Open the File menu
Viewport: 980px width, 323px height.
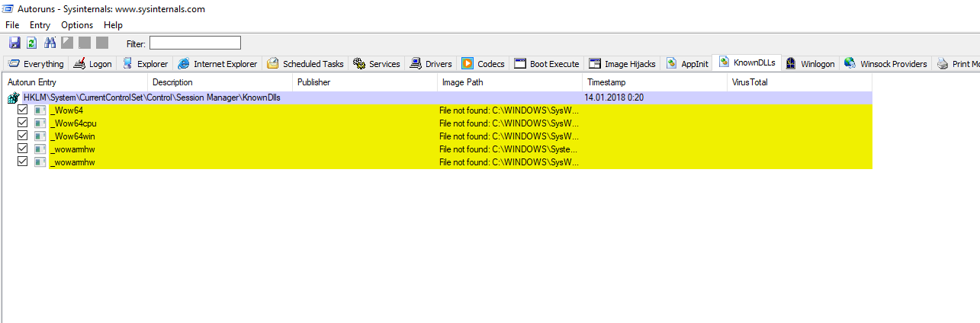point(12,25)
